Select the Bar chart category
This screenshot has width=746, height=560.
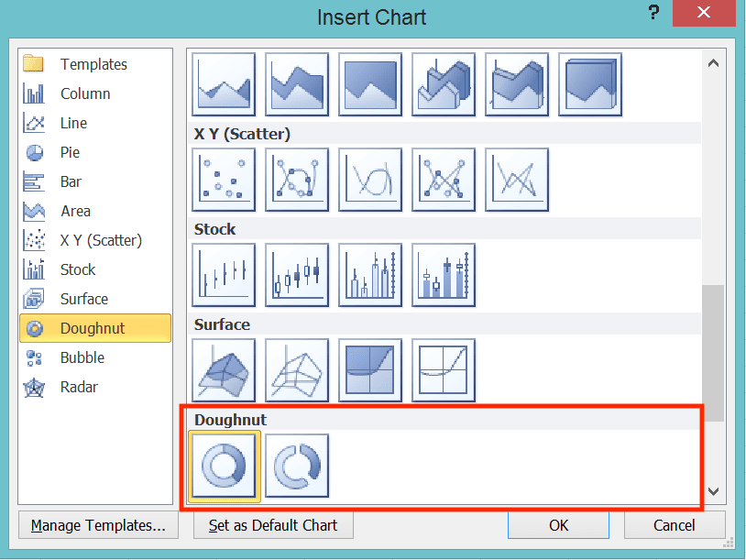95,181
